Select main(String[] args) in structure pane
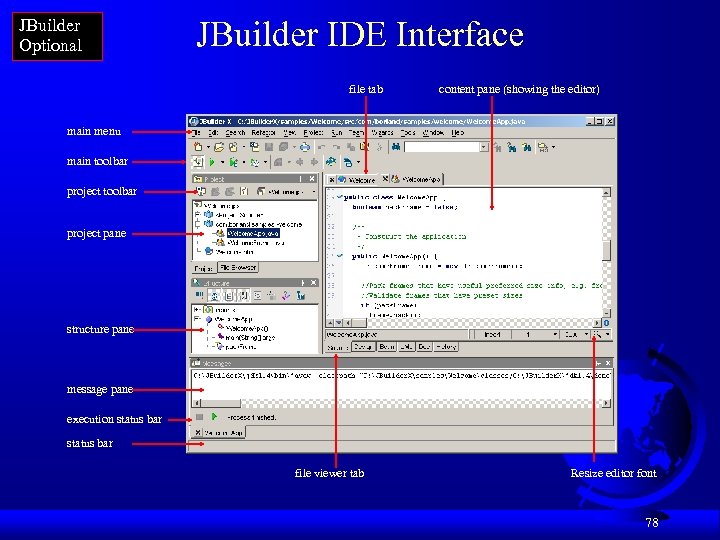Screen dimensions: 720x540 point(250,338)
